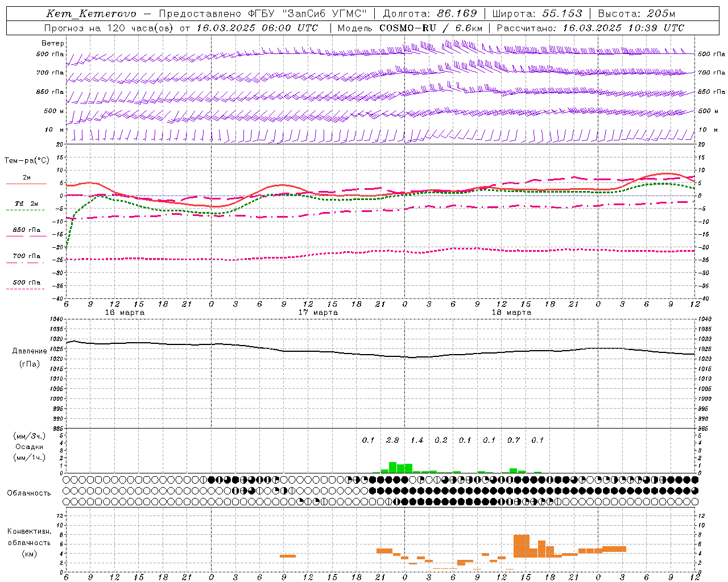
Task: Click the latitude value 'Широта: 55.153'
Action: pyautogui.click(x=537, y=14)
